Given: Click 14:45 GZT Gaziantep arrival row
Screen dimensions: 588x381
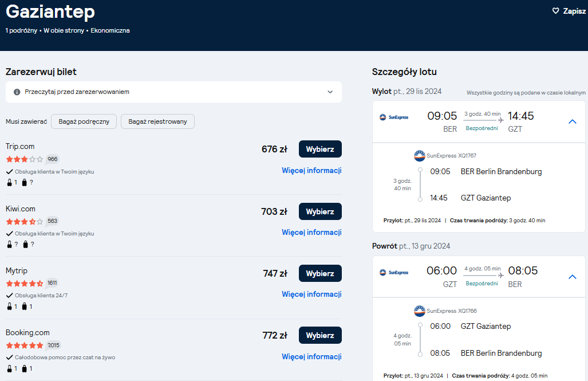Looking at the screenshot, I should pyautogui.click(x=470, y=198).
